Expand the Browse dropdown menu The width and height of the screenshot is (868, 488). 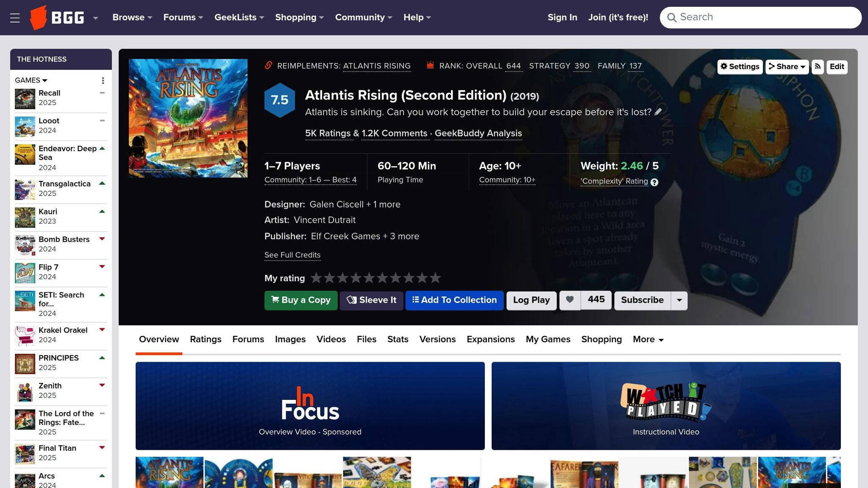point(132,17)
